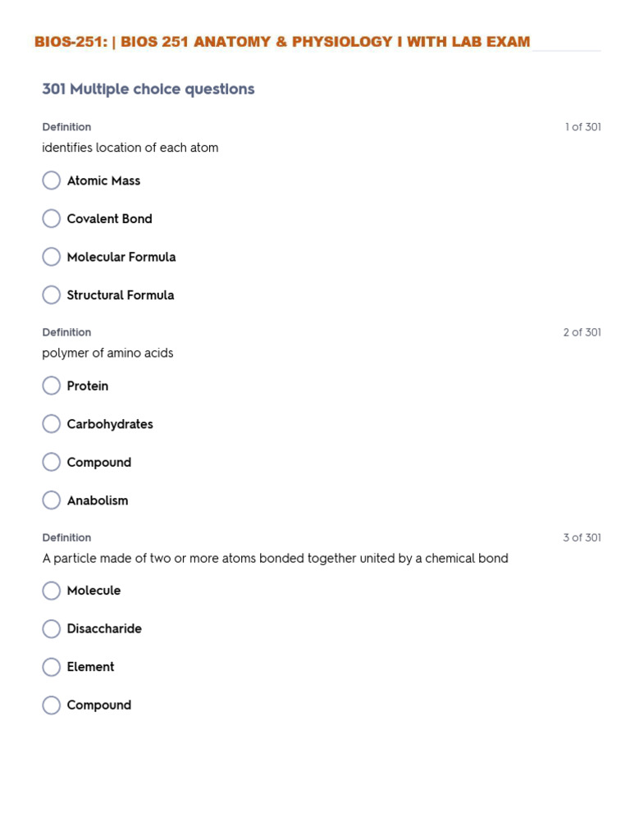Pick the Structural Formula option

point(52,295)
